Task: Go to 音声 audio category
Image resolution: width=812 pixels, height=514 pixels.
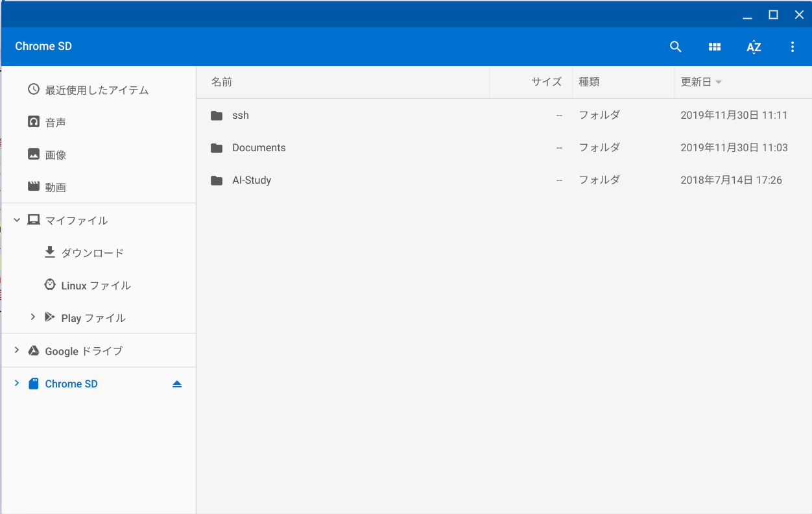Action: pyautogui.click(x=55, y=123)
